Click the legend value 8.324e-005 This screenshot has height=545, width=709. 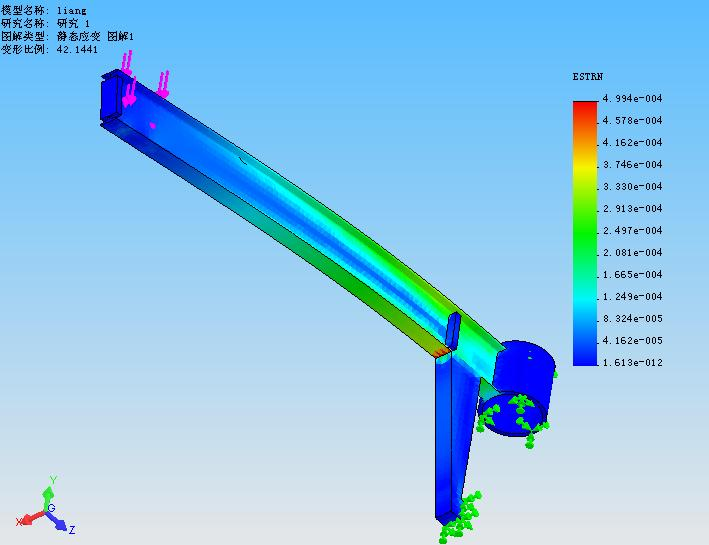[x=632, y=319]
